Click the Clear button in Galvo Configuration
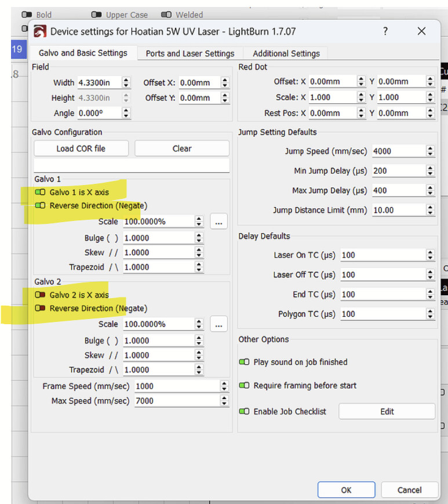448x504 pixels. click(x=182, y=148)
